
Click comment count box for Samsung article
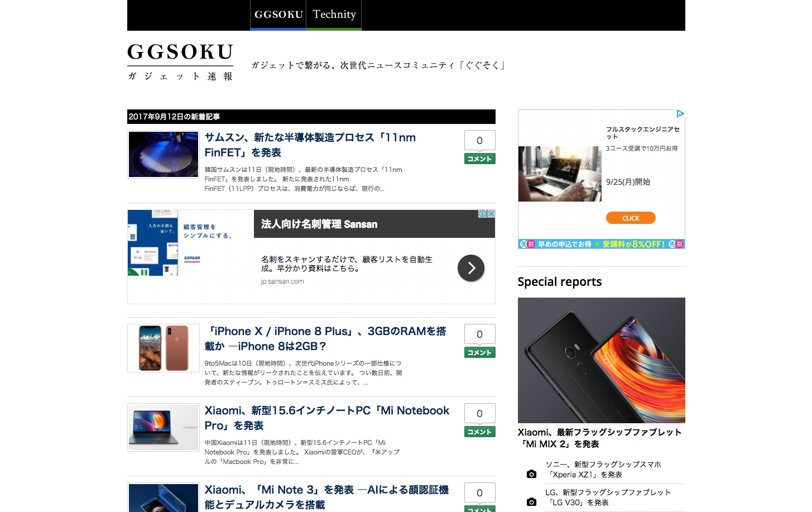479,140
